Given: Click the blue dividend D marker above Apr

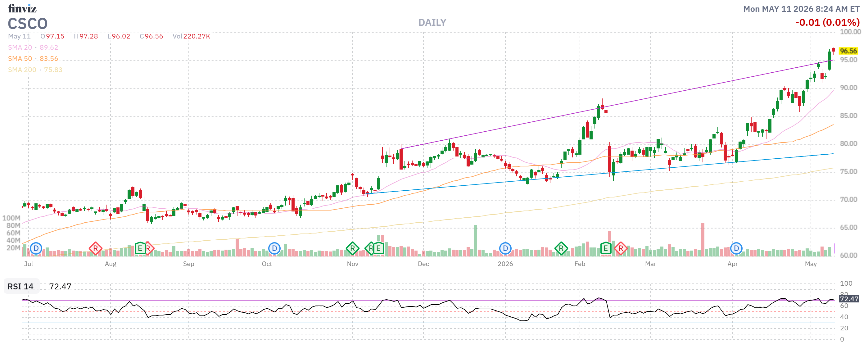Looking at the screenshot, I should tap(736, 249).
